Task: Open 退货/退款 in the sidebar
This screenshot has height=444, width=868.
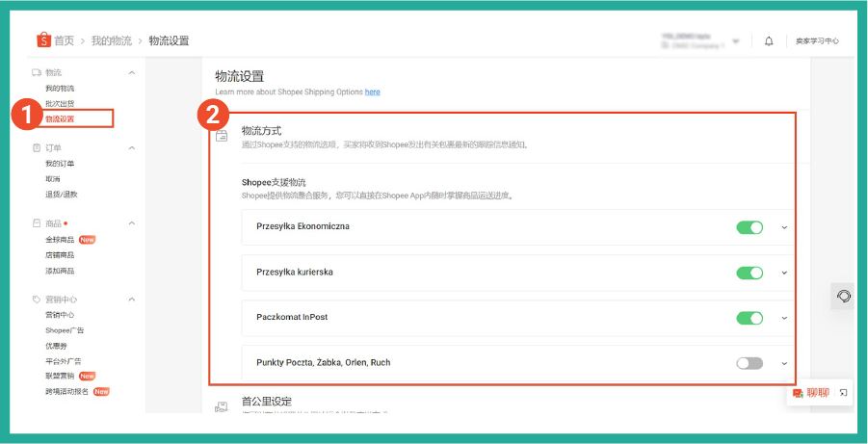Action: click(62, 195)
